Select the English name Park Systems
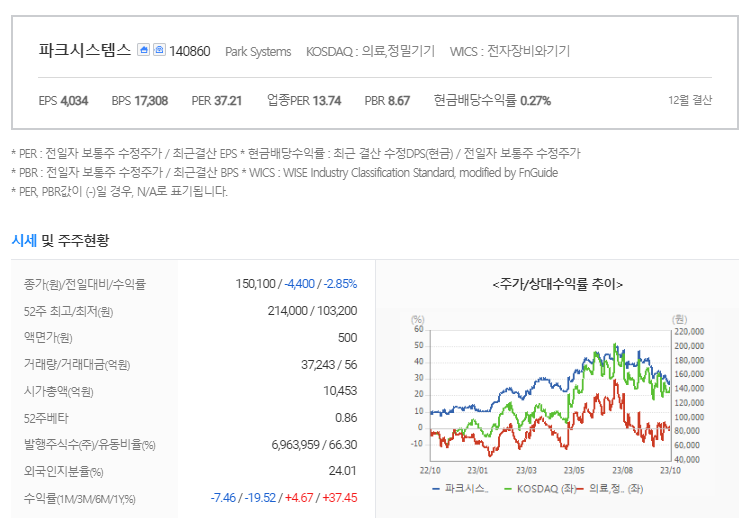 258,51
